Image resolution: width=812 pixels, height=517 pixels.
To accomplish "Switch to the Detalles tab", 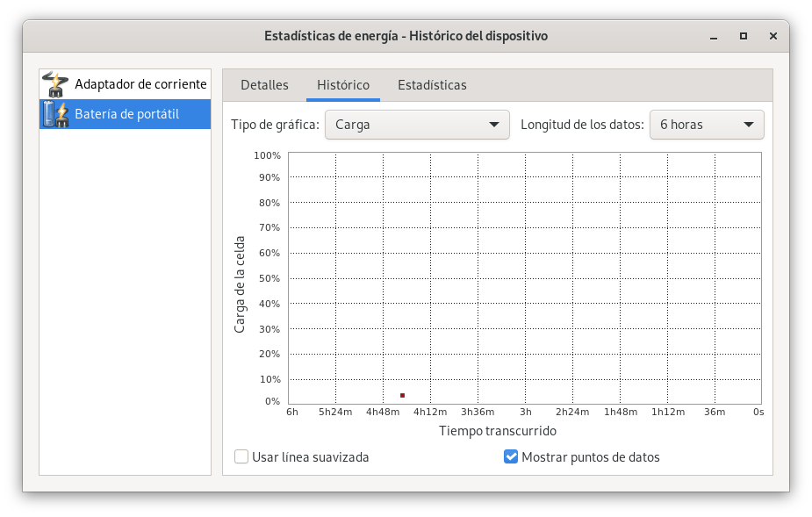I will 264,85.
